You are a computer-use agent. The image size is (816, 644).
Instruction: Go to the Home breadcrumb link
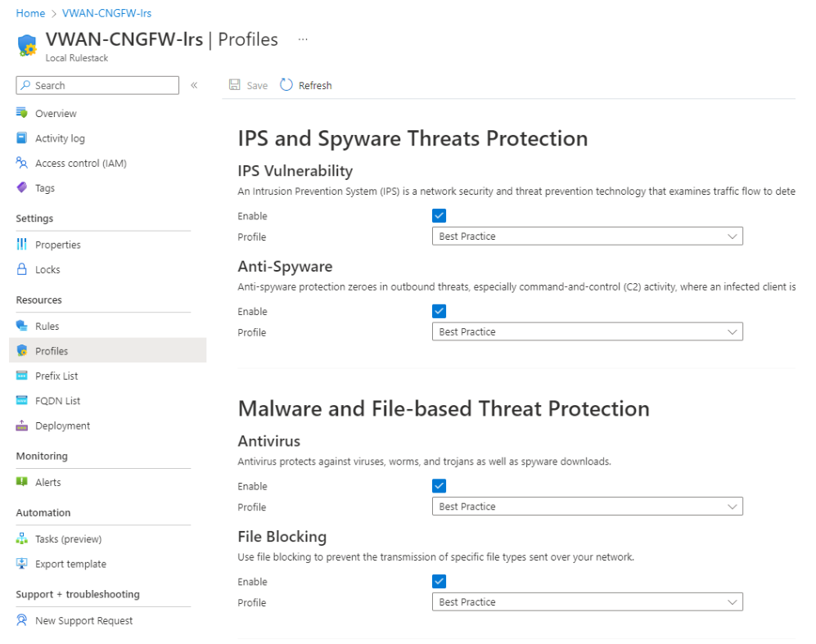pos(30,13)
